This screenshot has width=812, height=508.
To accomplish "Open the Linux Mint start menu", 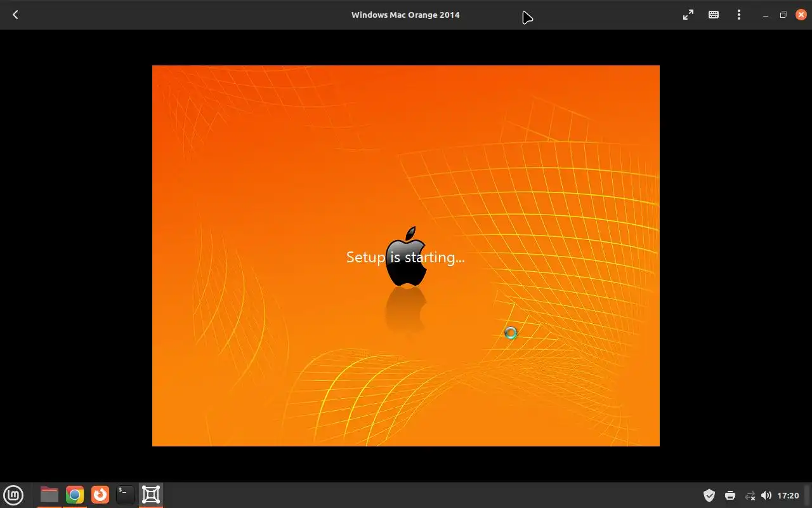I will [13, 495].
